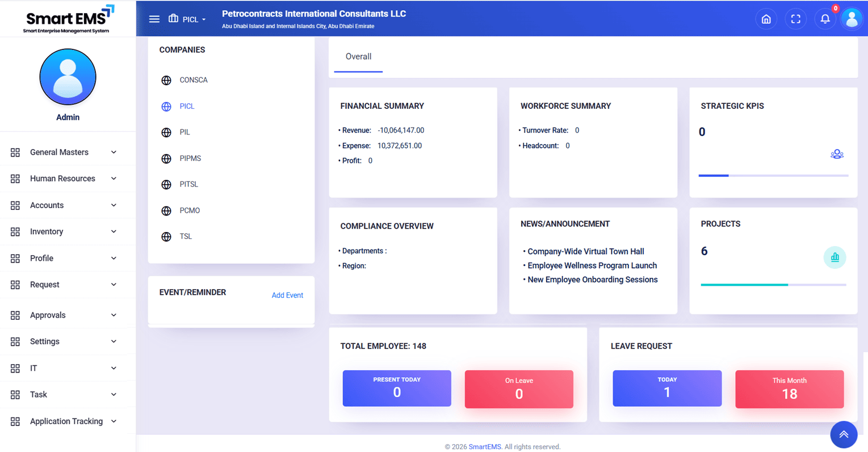The width and height of the screenshot is (868, 452).
Task: Expand the Human Resources menu
Action: [62, 178]
